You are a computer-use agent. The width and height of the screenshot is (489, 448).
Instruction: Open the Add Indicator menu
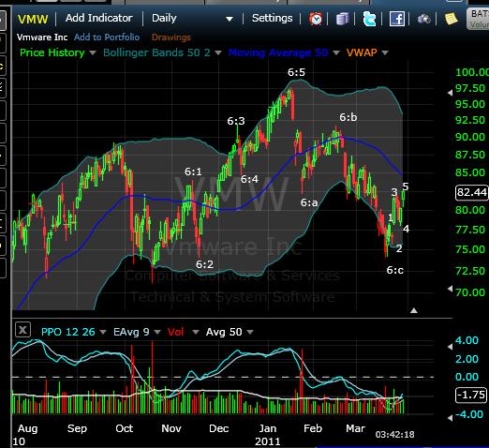99,18
